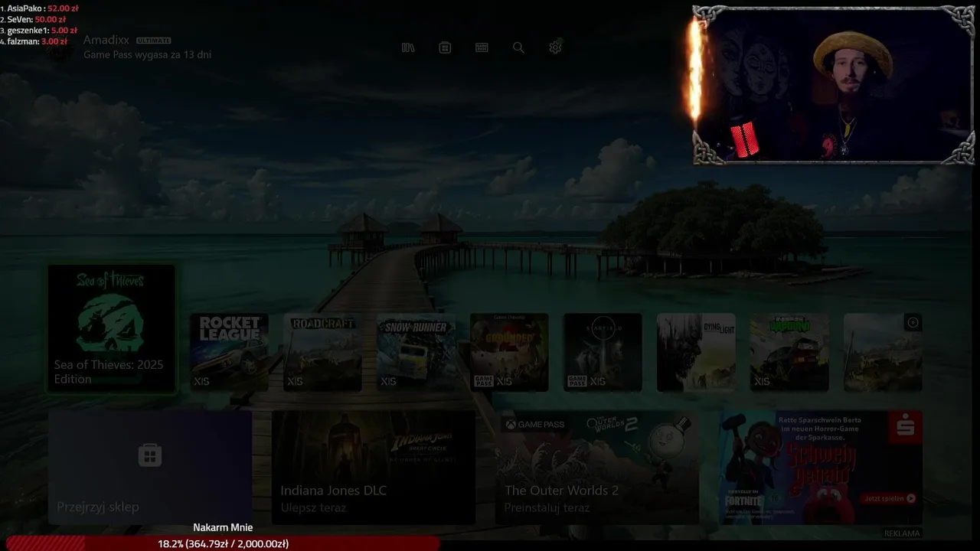Open the Starfield game tile
Image resolution: width=980 pixels, height=551 pixels.
point(603,352)
